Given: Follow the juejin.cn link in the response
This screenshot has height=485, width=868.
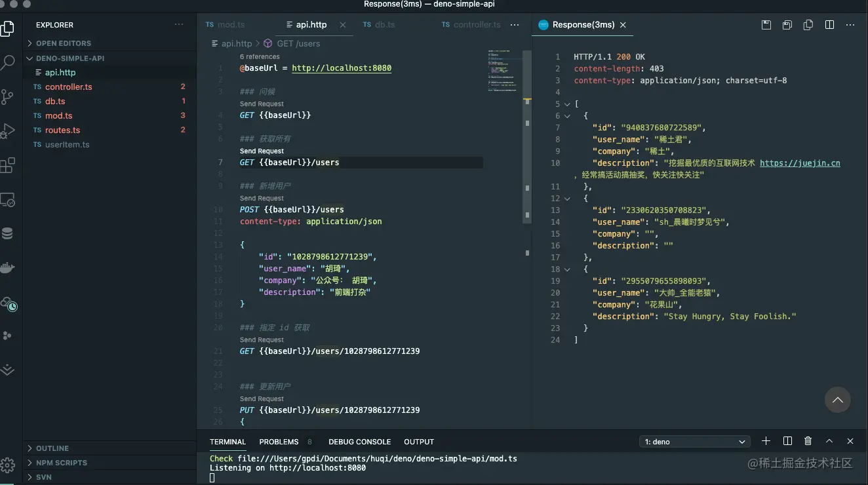Looking at the screenshot, I should pyautogui.click(x=800, y=163).
